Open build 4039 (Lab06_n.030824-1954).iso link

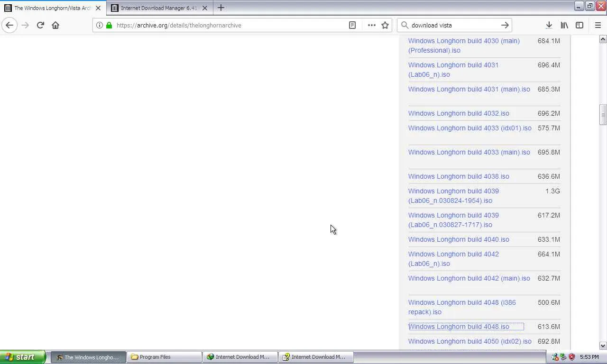pos(453,196)
